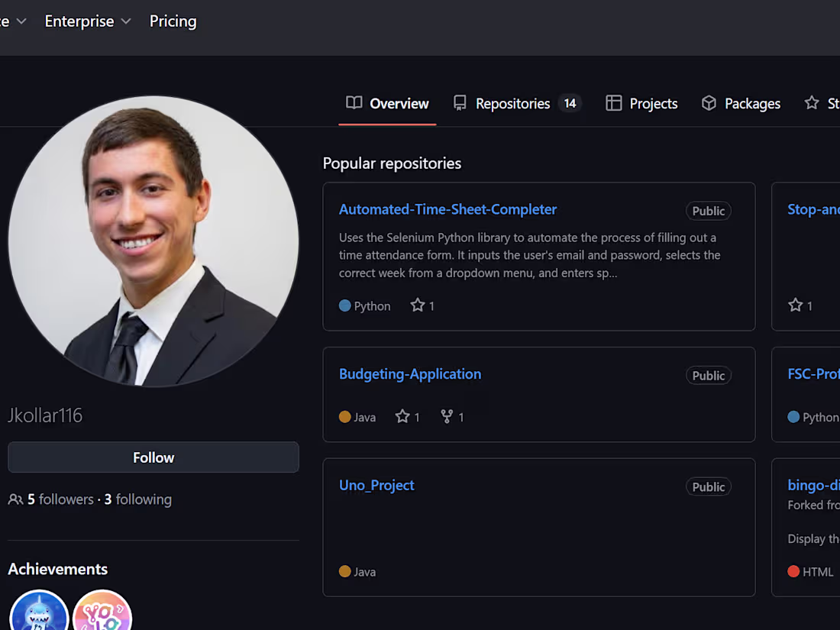Viewport: 840px width, 630px height.
Task: Click star count on Automated-Time-Sheet-Completer
Action: tap(422, 306)
